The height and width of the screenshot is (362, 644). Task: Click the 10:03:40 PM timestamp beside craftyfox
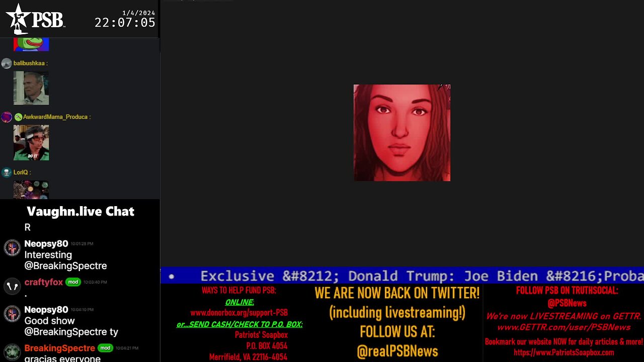pos(95,282)
